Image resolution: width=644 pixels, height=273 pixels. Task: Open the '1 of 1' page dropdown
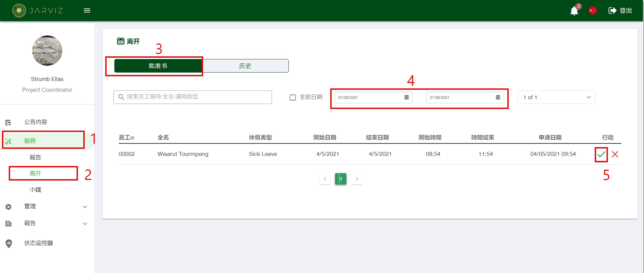click(x=556, y=98)
